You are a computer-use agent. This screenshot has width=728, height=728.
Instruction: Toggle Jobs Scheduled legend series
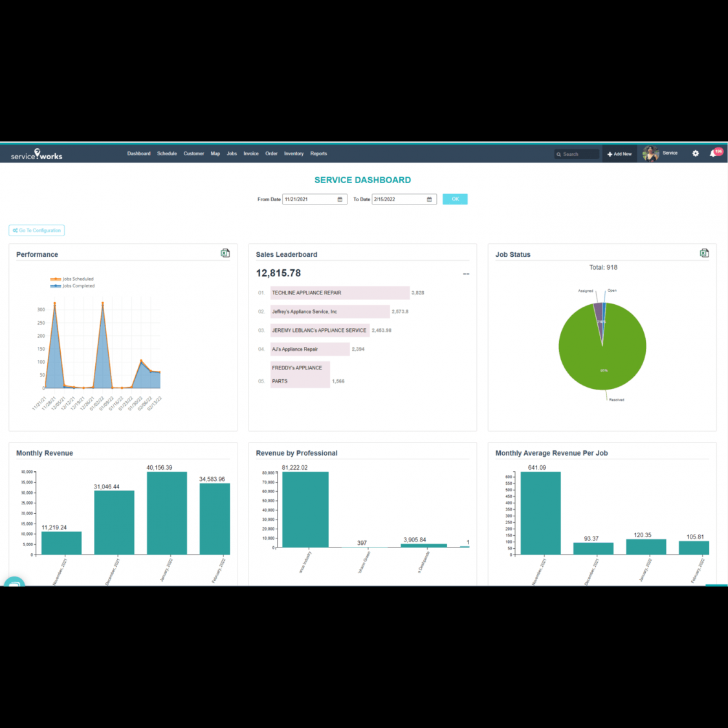(72, 279)
